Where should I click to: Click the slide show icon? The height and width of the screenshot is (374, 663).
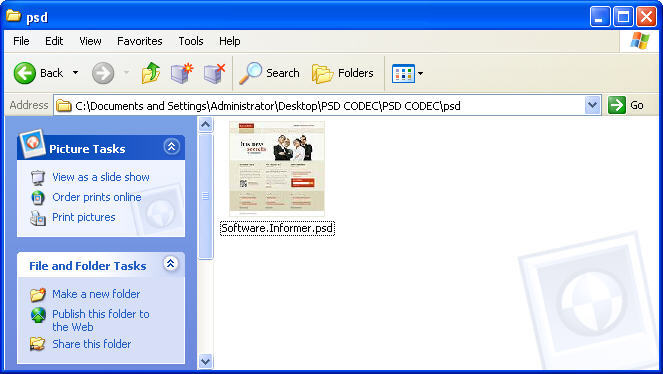tap(38, 177)
